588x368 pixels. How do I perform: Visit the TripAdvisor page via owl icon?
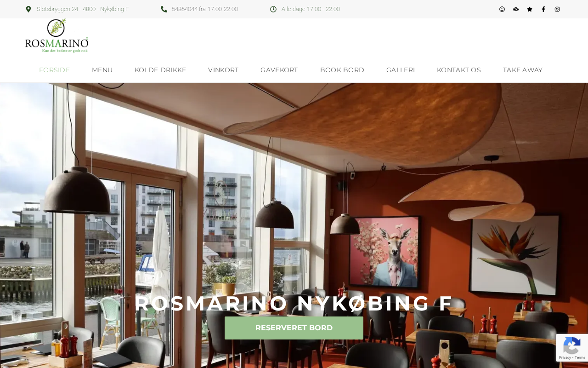click(x=516, y=9)
